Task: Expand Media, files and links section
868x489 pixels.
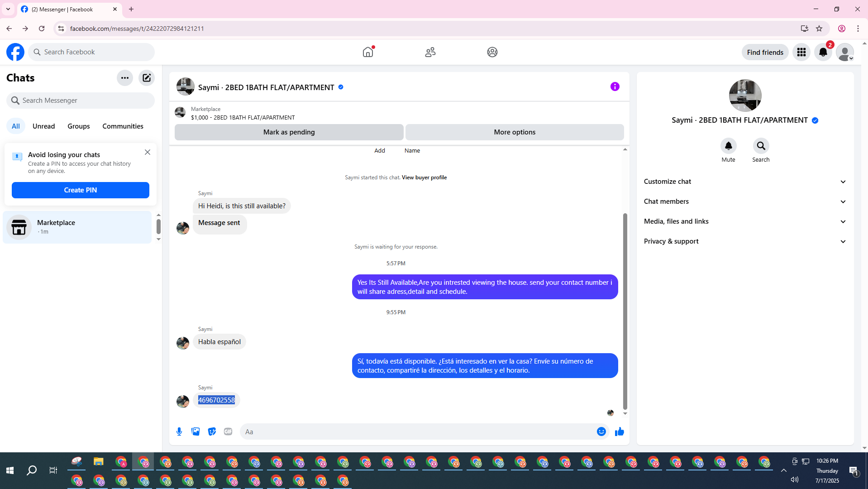Action: tap(745, 221)
